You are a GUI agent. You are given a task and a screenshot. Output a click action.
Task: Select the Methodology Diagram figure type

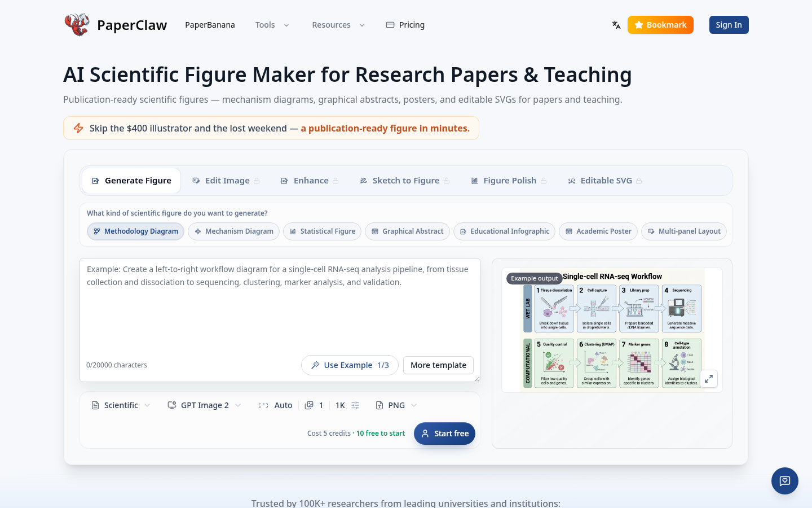coord(135,231)
